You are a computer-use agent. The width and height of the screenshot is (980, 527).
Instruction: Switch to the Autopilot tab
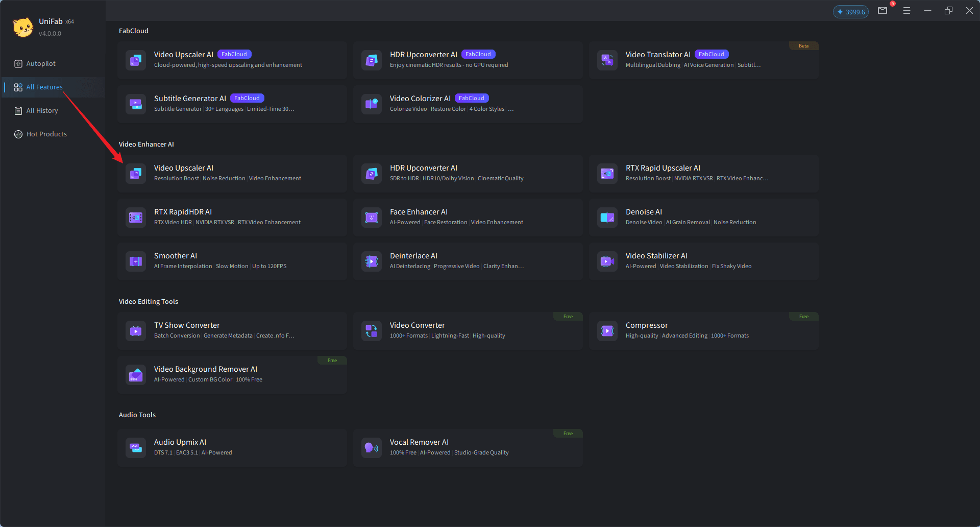[x=41, y=64]
